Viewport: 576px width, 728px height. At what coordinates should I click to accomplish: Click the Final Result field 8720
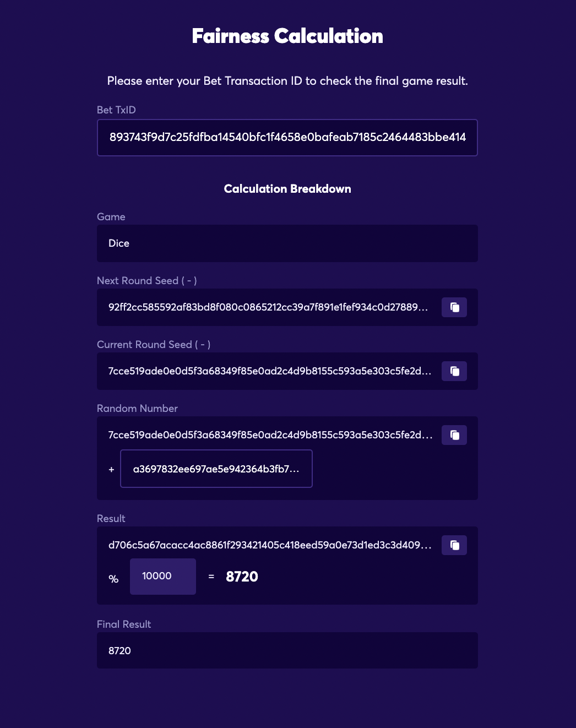point(287,650)
